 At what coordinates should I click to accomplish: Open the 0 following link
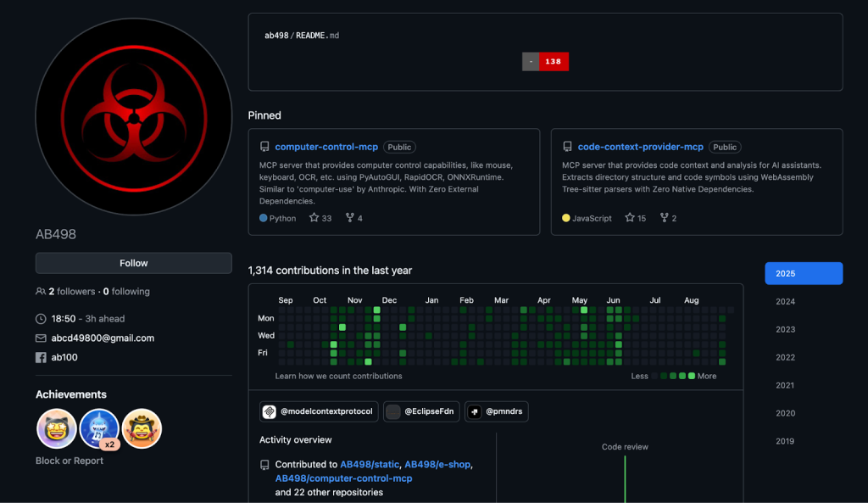(126, 292)
